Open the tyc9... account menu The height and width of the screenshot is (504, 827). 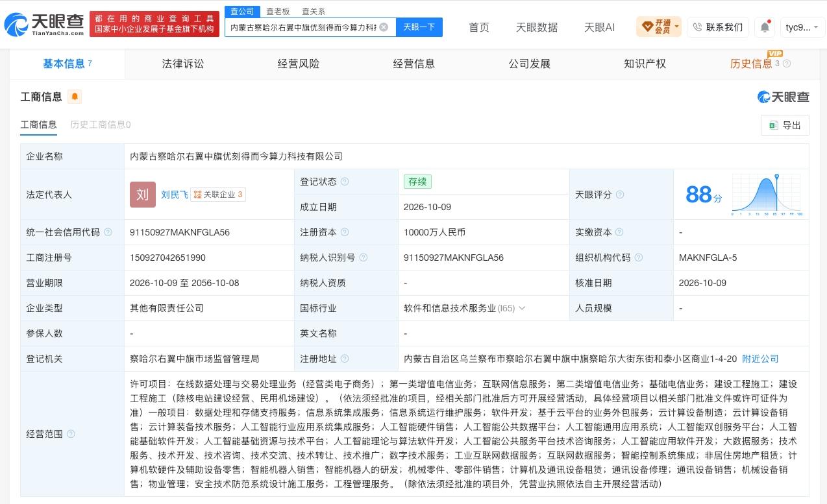click(802, 27)
